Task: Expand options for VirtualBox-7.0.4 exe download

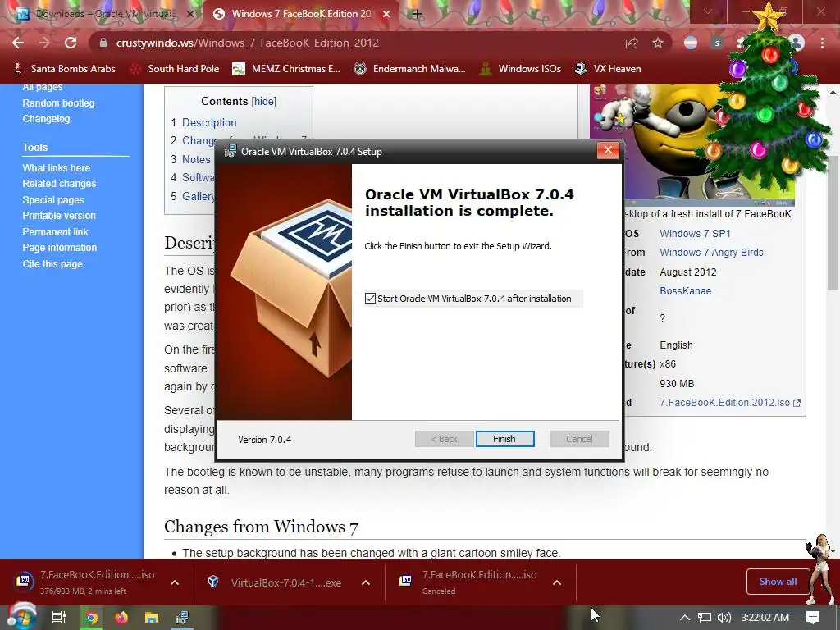Action: [366, 582]
